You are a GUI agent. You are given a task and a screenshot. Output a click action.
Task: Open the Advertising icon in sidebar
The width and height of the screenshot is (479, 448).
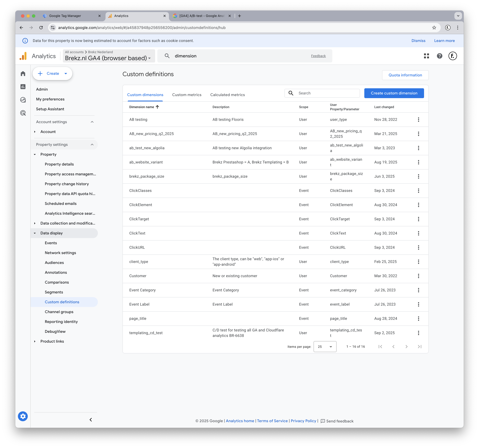tap(23, 113)
